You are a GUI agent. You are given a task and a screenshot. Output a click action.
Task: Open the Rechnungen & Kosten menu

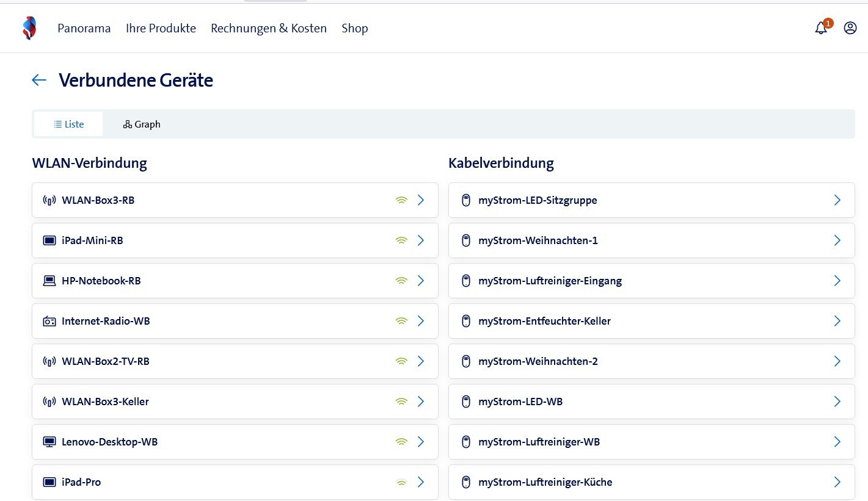[268, 28]
